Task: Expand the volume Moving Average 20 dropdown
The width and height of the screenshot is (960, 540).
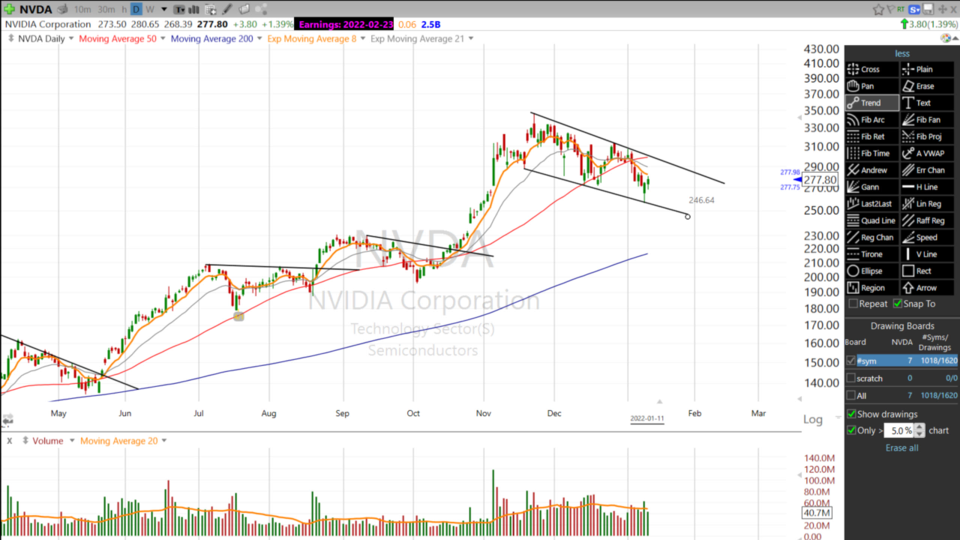Action: point(164,441)
